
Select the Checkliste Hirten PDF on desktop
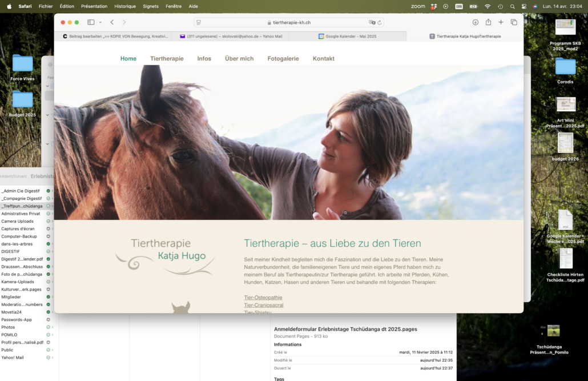point(565,266)
